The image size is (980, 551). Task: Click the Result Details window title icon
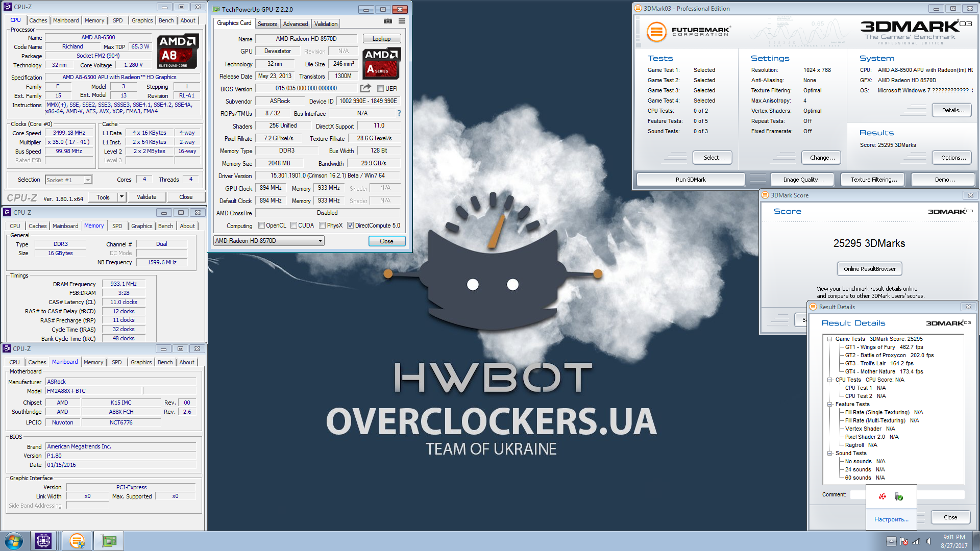tap(813, 307)
